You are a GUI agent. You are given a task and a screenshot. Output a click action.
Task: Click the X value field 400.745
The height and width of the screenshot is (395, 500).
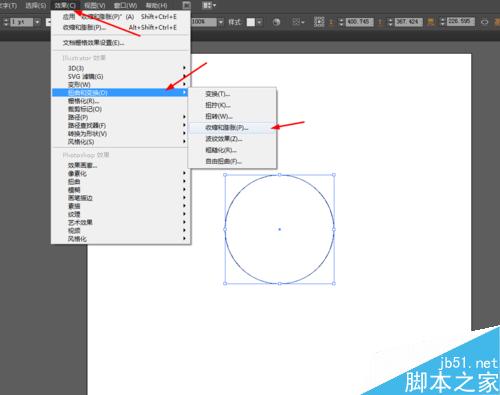coord(359,22)
